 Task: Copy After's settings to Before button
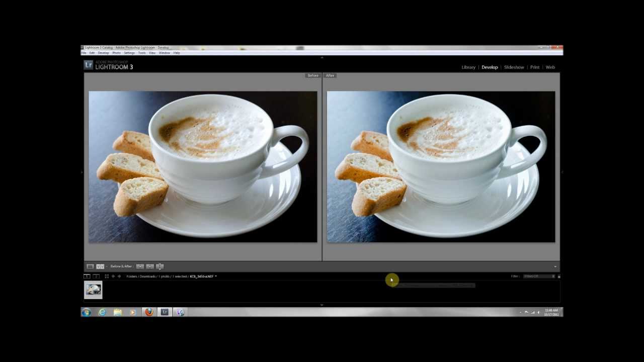pyautogui.click(x=150, y=266)
